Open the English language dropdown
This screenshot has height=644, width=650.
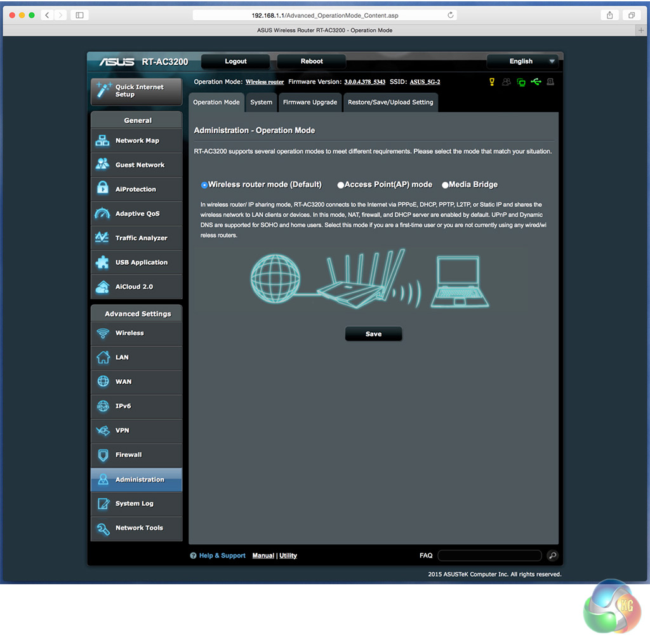522,62
